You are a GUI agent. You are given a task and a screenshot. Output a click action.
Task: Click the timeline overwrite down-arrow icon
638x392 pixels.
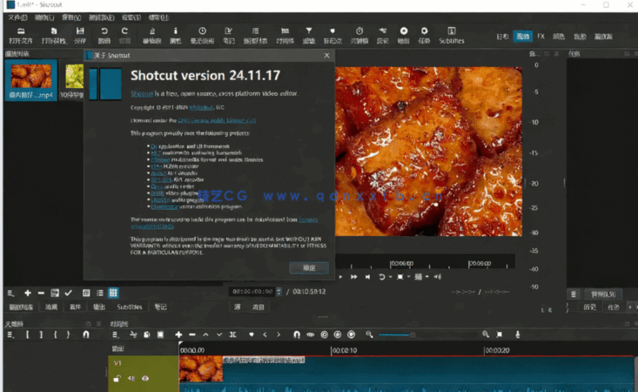[219, 335]
